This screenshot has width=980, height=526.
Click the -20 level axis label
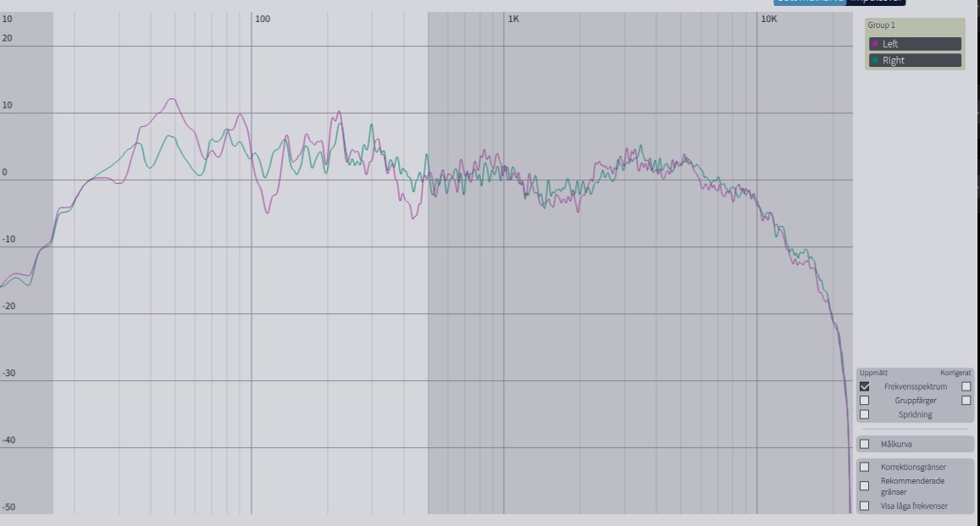8,306
